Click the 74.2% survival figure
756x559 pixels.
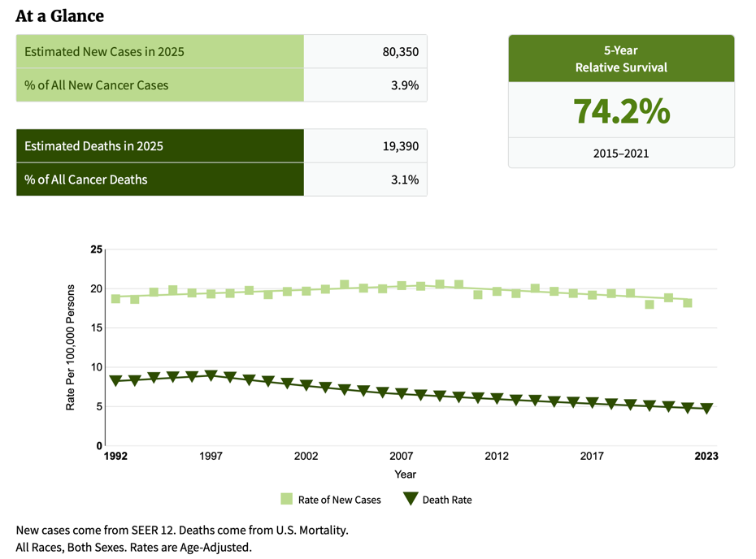tap(621, 111)
